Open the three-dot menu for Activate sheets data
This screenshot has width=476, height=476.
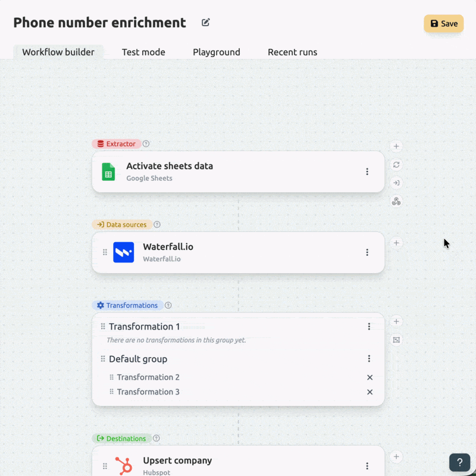[x=367, y=171]
